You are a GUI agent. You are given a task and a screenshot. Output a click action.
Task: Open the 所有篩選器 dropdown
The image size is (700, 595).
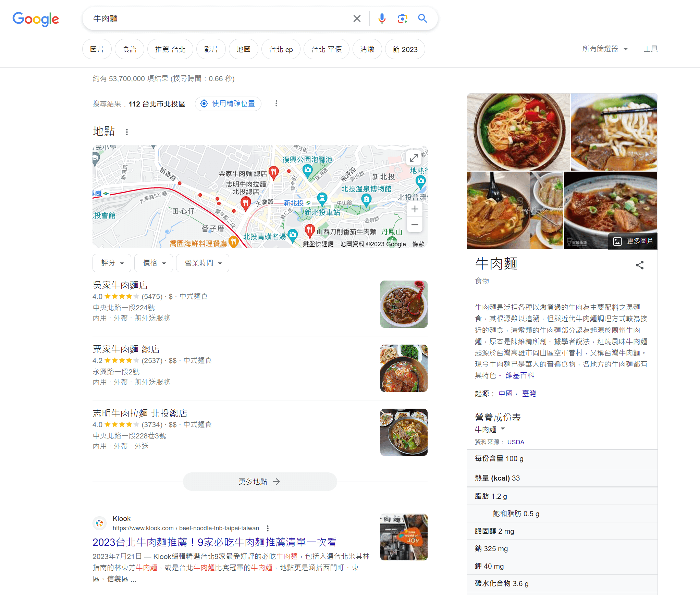point(605,49)
